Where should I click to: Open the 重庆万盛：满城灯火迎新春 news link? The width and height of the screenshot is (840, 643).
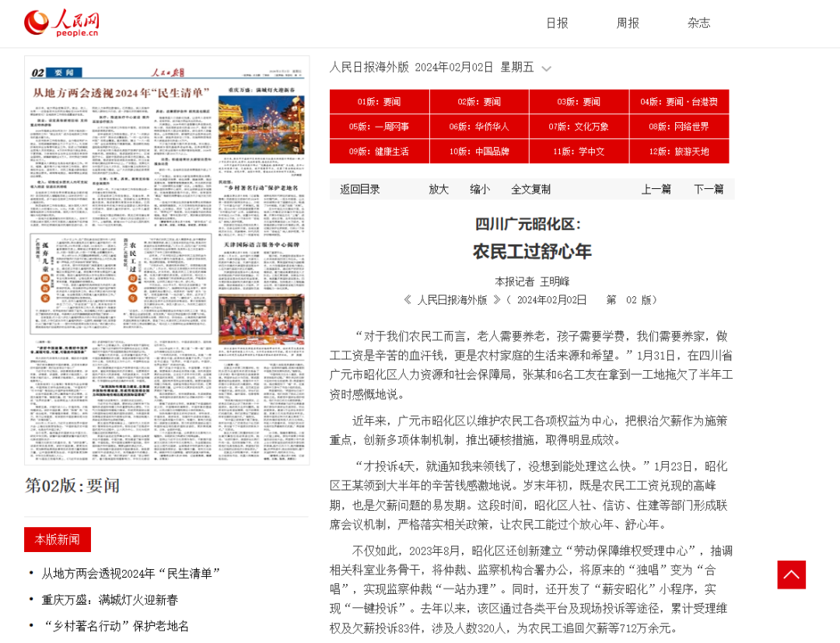click(110, 599)
